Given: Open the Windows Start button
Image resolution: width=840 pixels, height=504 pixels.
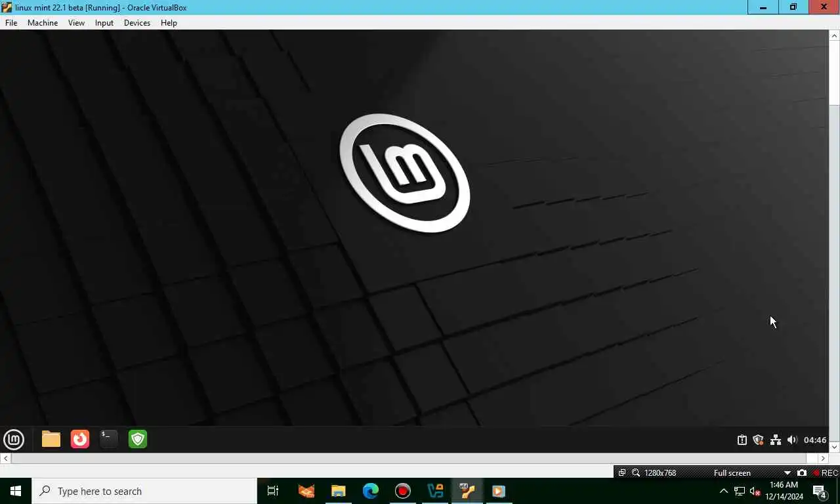Looking at the screenshot, I should coord(16,491).
